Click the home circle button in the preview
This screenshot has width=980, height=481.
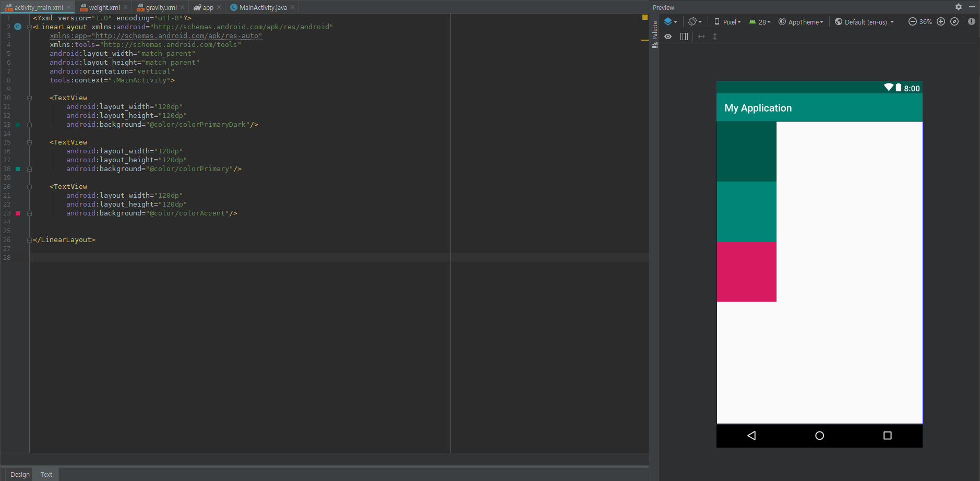point(819,436)
